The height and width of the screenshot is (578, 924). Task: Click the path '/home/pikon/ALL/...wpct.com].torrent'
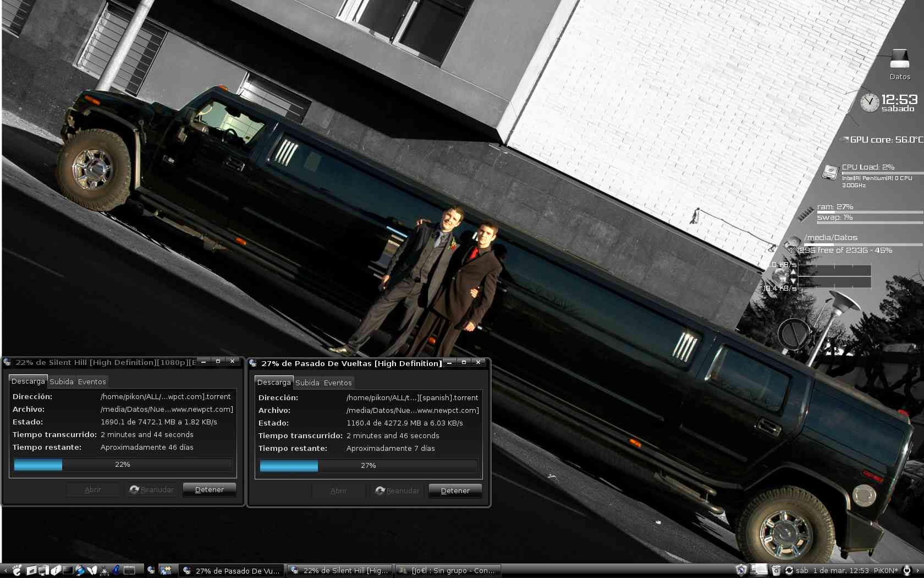[x=166, y=396]
